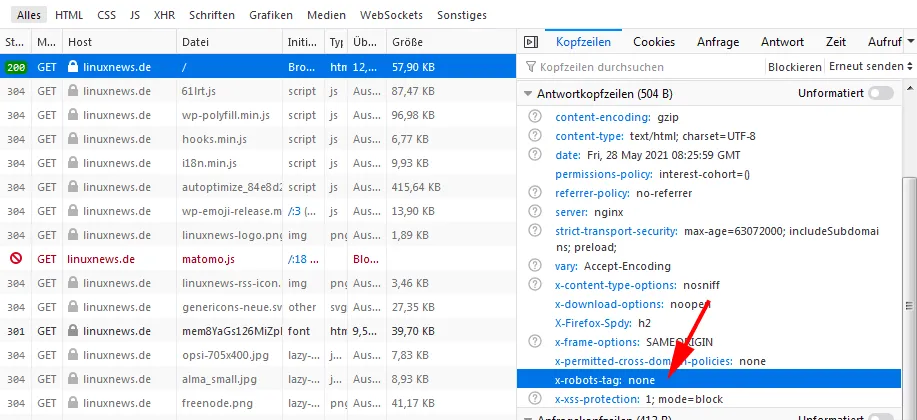
Task: Open help icon beside x-xss-protection header
Action: (x=534, y=398)
